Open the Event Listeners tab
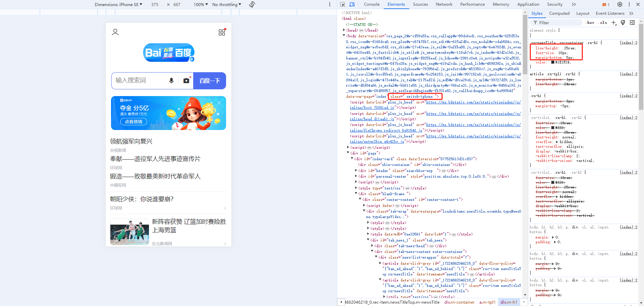The image size is (644, 306). [610, 13]
